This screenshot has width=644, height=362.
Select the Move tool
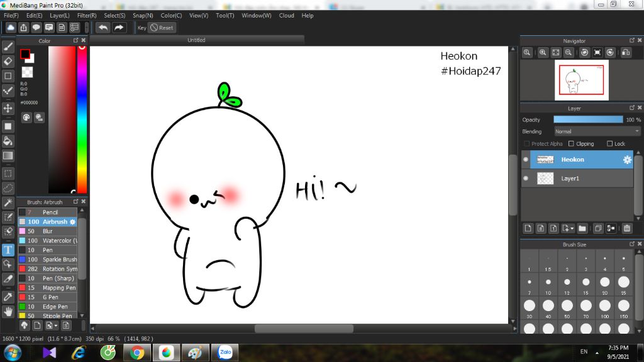tap(8, 108)
